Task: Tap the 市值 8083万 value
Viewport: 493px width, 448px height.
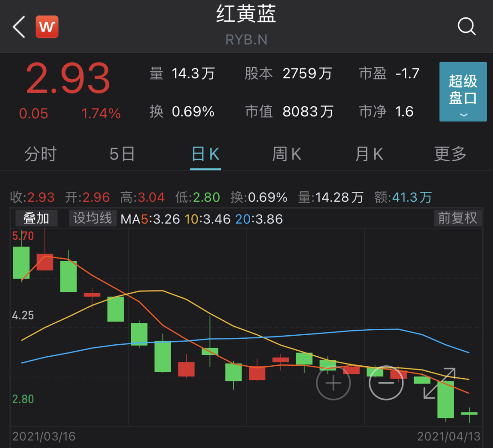Action: [308, 112]
